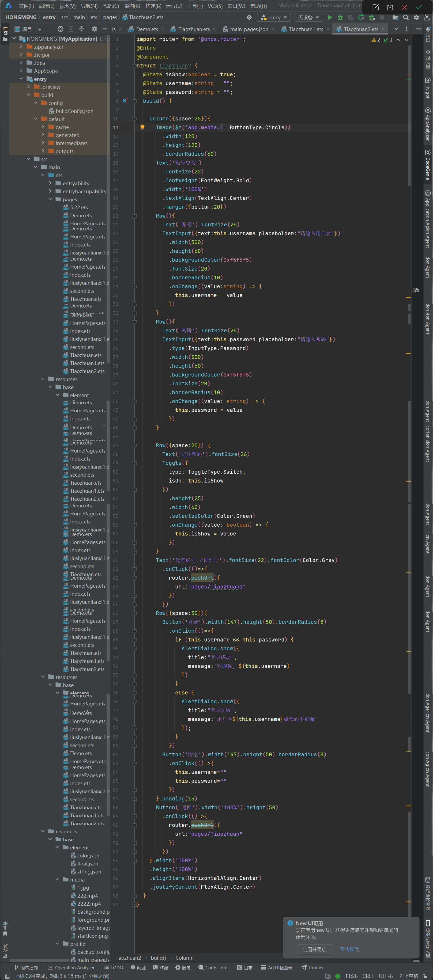Select 5.22.ets in pages folder
The height and width of the screenshot is (980, 433).
pyautogui.click(x=79, y=207)
